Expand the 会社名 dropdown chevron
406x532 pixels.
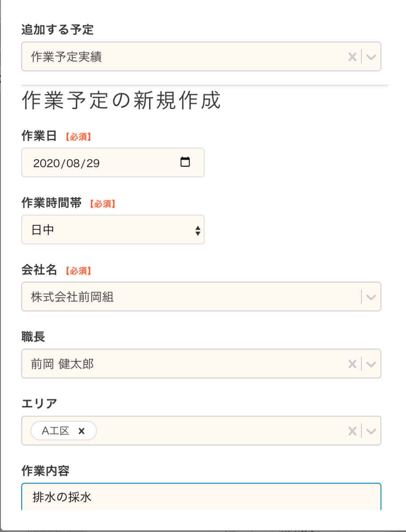point(371,297)
